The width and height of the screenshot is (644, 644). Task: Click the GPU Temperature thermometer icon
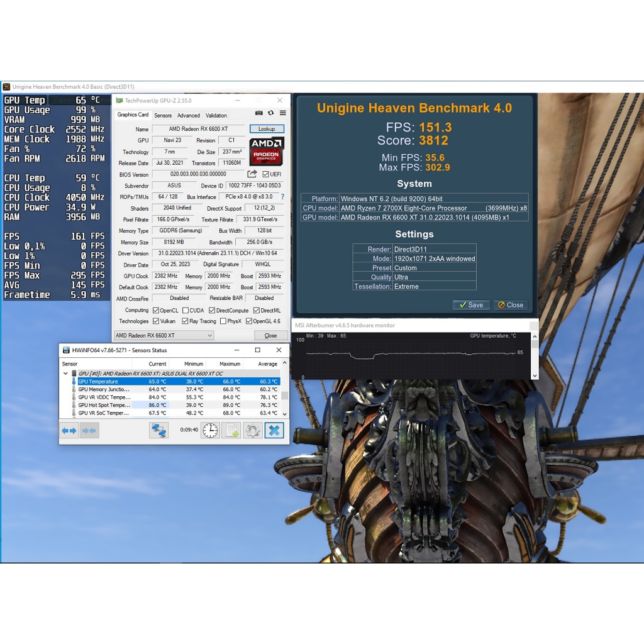(74, 382)
